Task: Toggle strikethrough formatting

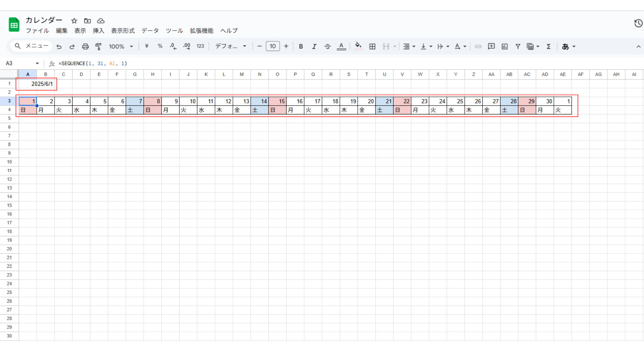Action: click(328, 46)
